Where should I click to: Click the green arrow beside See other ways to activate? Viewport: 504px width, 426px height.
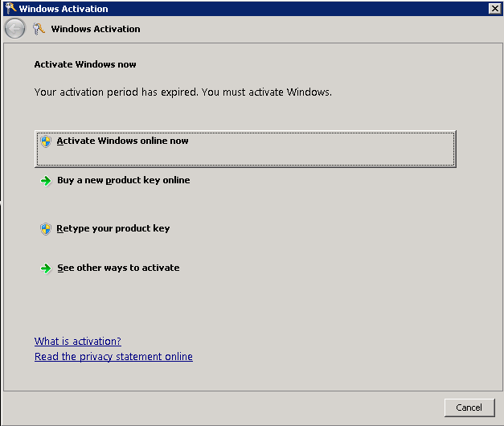click(x=46, y=268)
